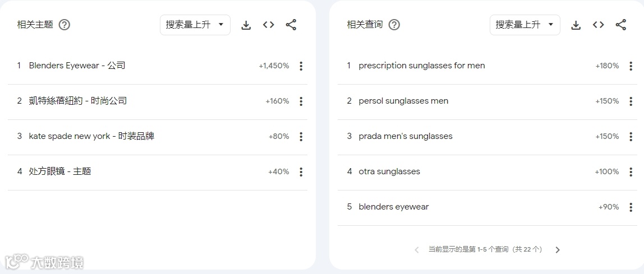This screenshot has width=644, height=274.
Task: Open topic 凱特絲蓓紐約 - 时尚公司
Action: 77,101
